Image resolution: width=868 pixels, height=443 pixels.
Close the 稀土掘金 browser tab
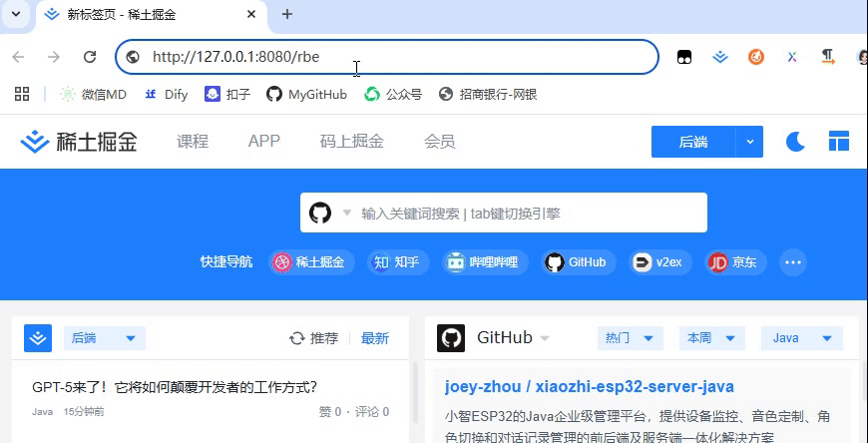(x=251, y=14)
